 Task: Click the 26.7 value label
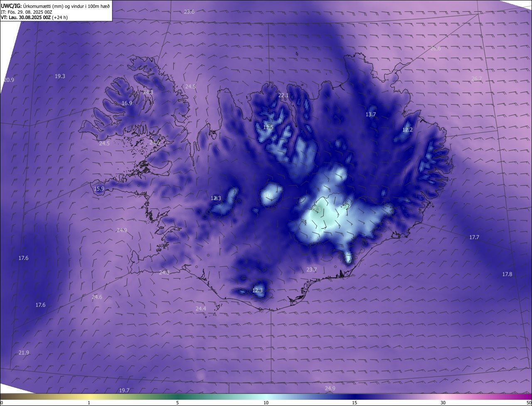click(477, 78)
